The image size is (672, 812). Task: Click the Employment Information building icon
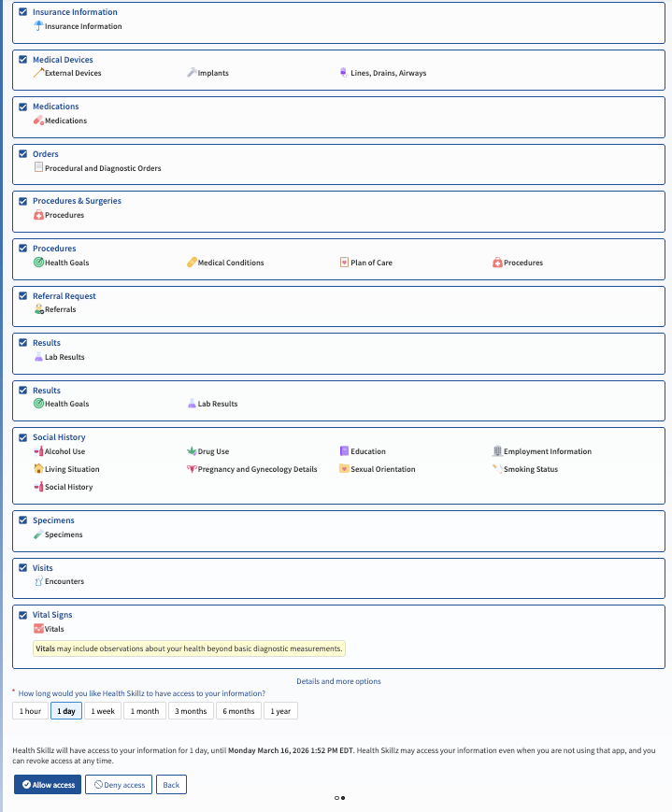pos(497,451)
